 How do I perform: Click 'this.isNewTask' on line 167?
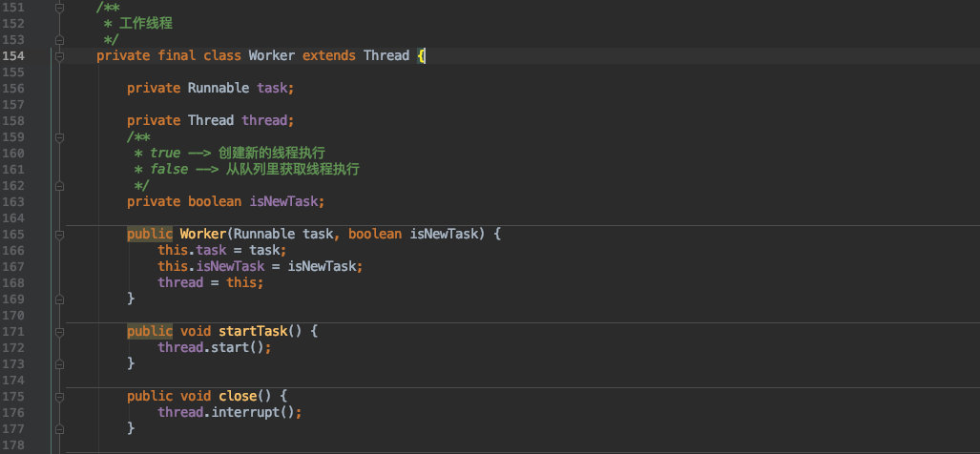211,267
